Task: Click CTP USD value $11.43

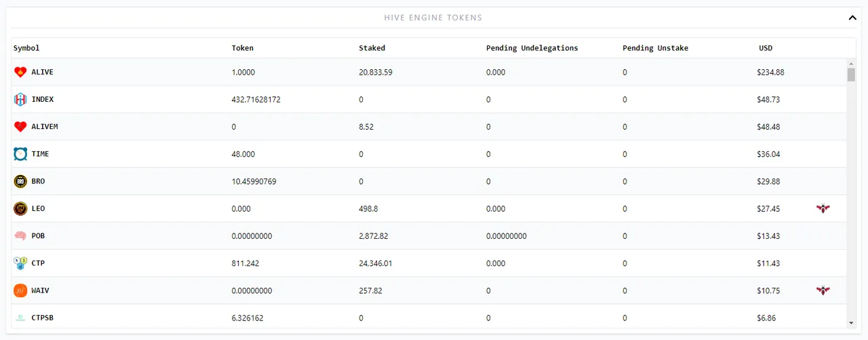Action: click(x=769, y=263)
